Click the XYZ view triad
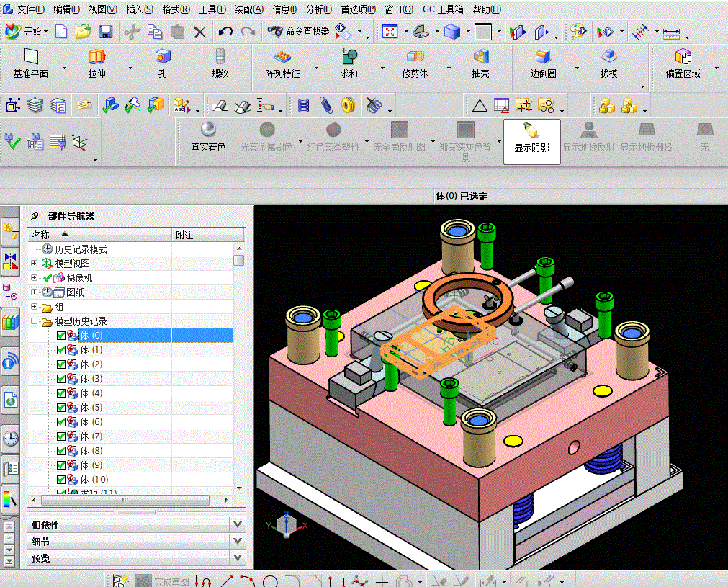 click(x=287, y=525)
